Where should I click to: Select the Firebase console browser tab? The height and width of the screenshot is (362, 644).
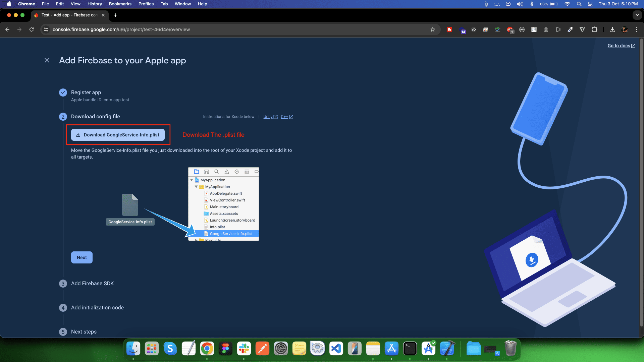67,15
